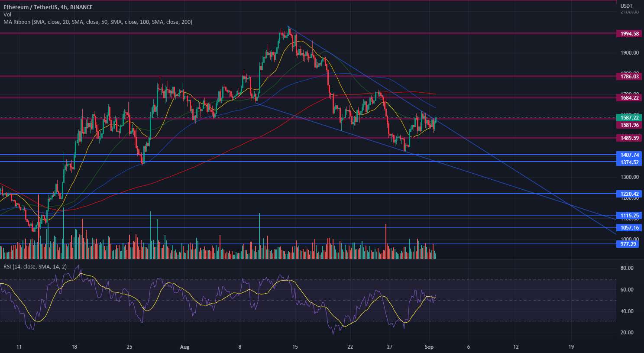Click the 1057.16 blue price label
The image size is (644, 353).
pos(629,228)
